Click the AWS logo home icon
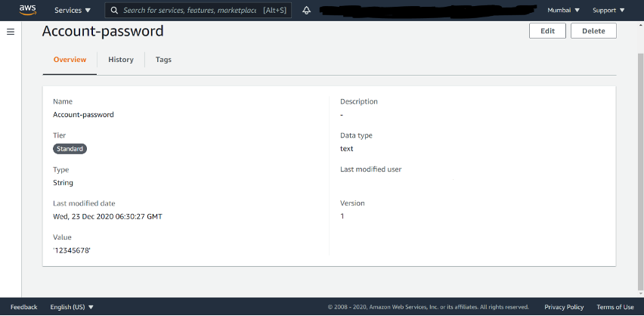The width and height of the screenshot is (644, 316). tap(27, 10)
